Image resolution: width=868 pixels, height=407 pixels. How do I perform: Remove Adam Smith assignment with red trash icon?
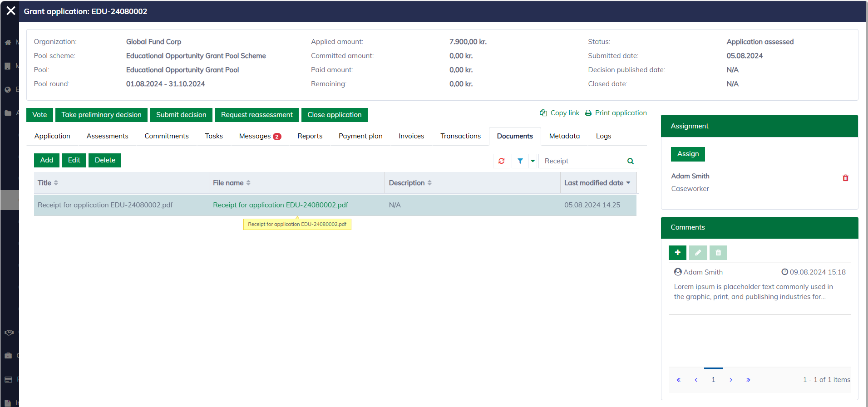[845, 178]
